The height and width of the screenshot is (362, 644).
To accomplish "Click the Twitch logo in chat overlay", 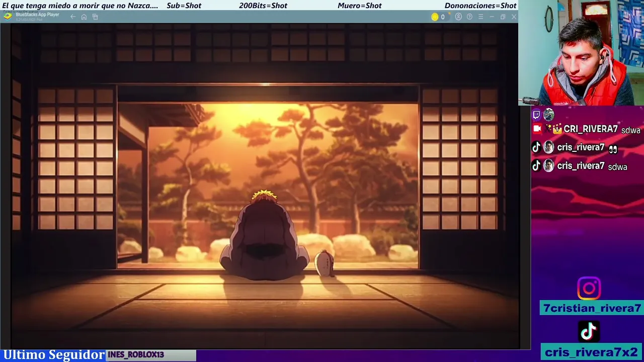I will click(536, 115).
